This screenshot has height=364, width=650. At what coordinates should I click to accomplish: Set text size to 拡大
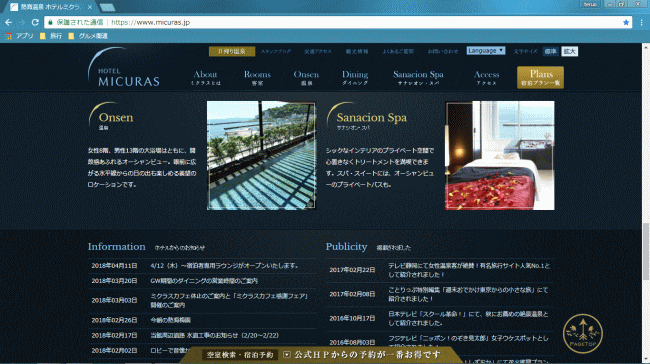point(570,51)
